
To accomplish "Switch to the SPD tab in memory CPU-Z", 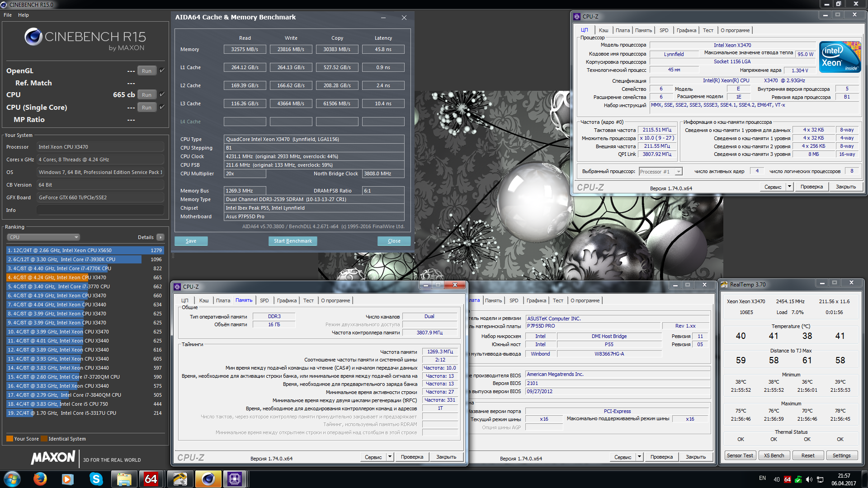I will (x=264, y=300).
